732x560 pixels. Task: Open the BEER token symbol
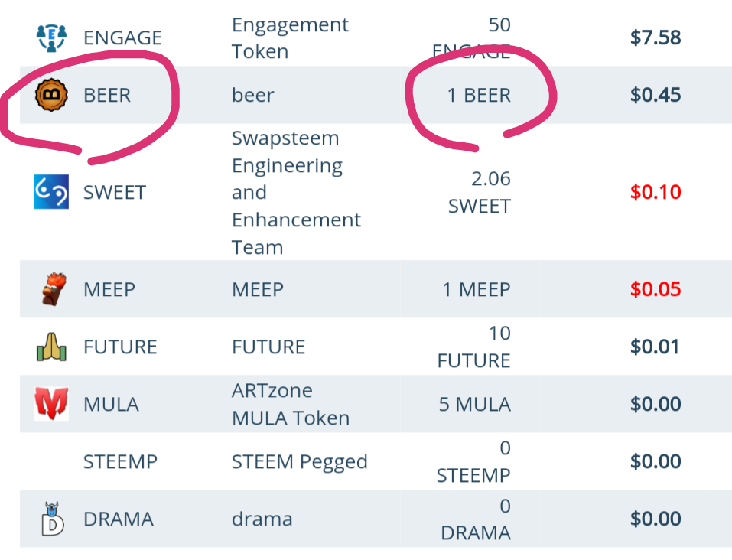107,96
